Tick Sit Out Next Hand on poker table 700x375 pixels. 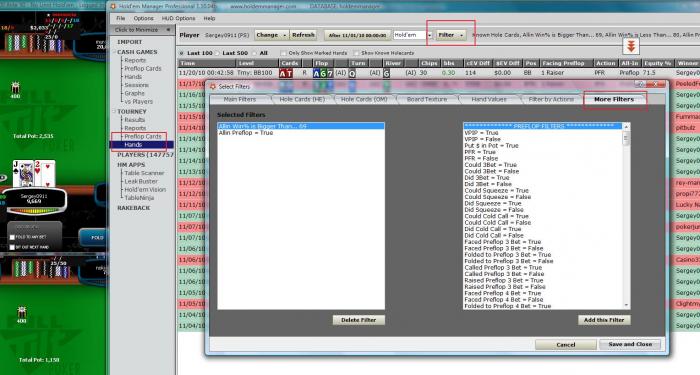[12, 247]
